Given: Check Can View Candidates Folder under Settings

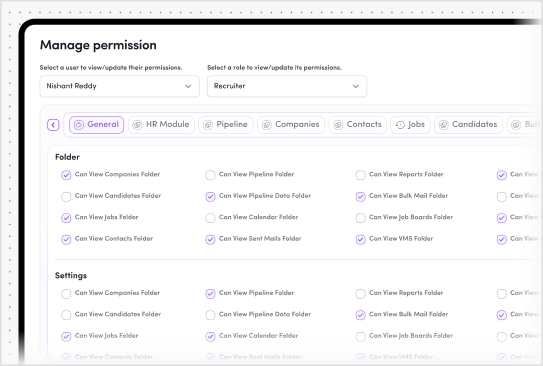Looking at the screenshot, I should [x=66, y=315].
